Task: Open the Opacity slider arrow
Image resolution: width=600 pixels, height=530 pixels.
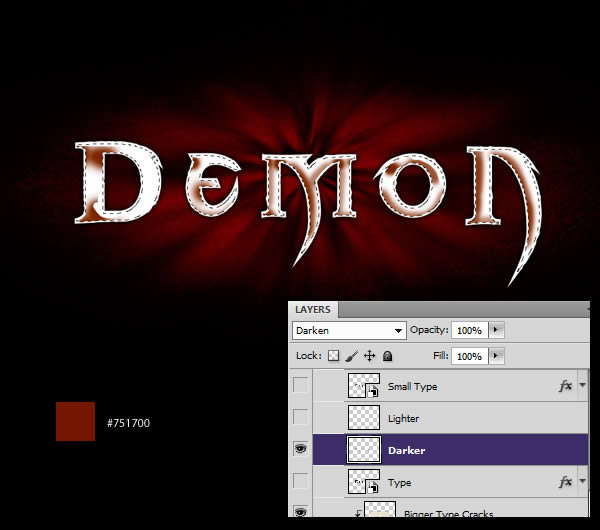Action: tap(496, 329)
